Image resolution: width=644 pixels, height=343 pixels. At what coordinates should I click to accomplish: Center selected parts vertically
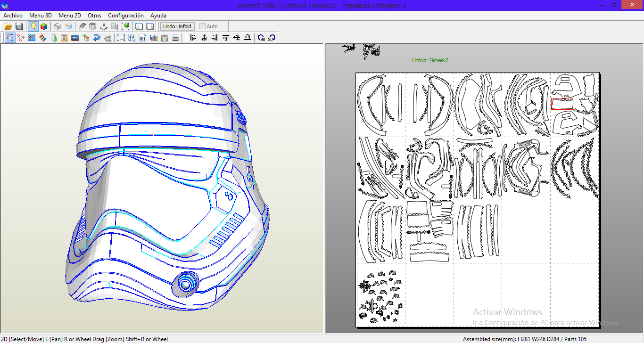237,38
